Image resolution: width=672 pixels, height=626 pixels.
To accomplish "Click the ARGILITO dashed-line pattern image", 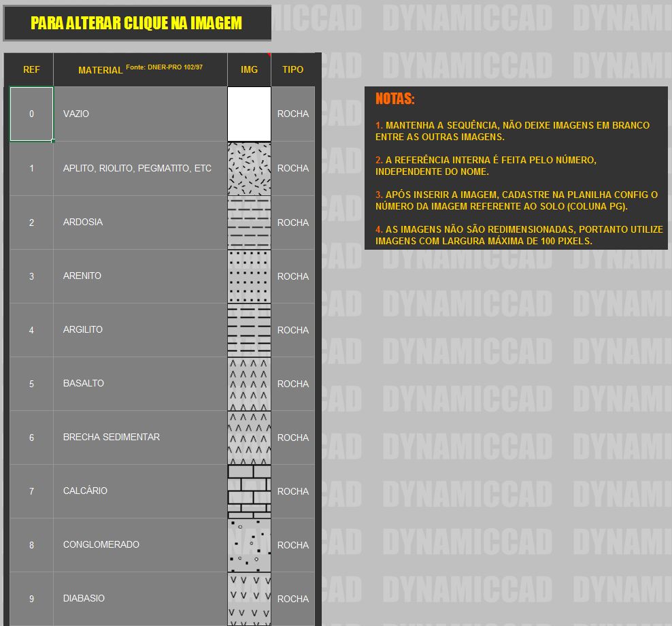I will (249, 330).
